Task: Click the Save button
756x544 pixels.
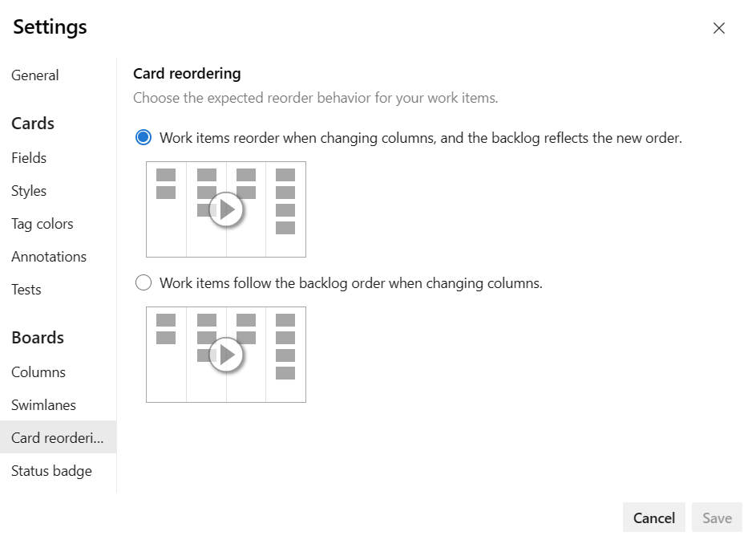Action: click(717, 518)
